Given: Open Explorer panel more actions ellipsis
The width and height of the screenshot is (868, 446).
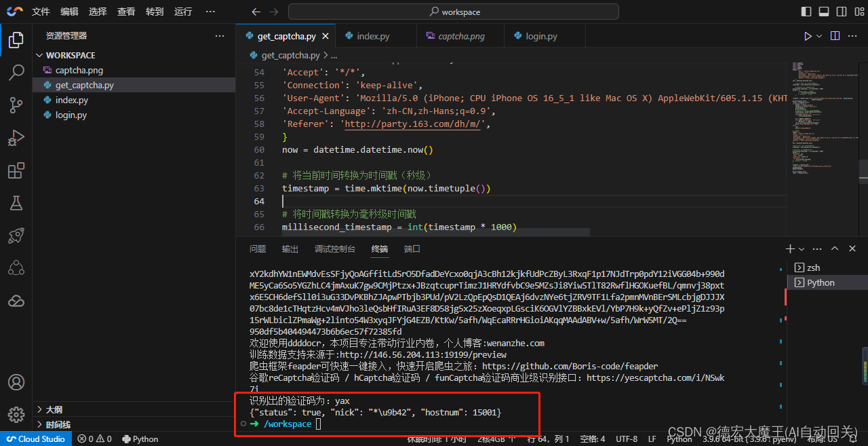Looking at the screenshot, I should [x=220, y=36].
